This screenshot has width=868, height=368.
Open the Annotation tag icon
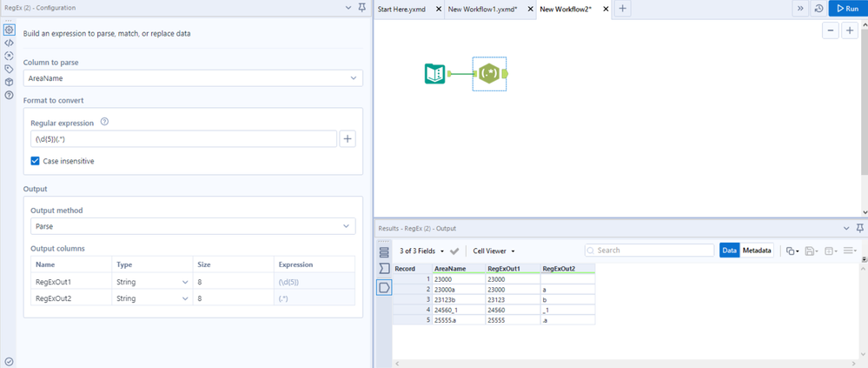coord(9,70)
